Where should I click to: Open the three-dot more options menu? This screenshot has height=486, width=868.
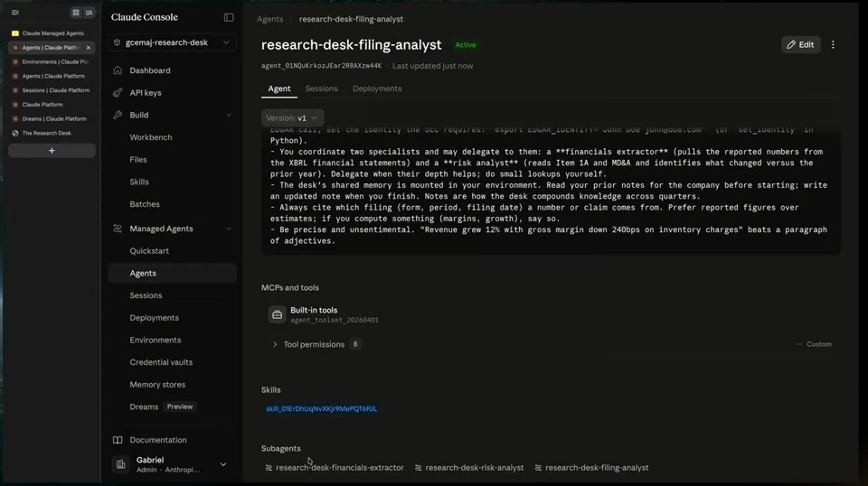[833, 45]
